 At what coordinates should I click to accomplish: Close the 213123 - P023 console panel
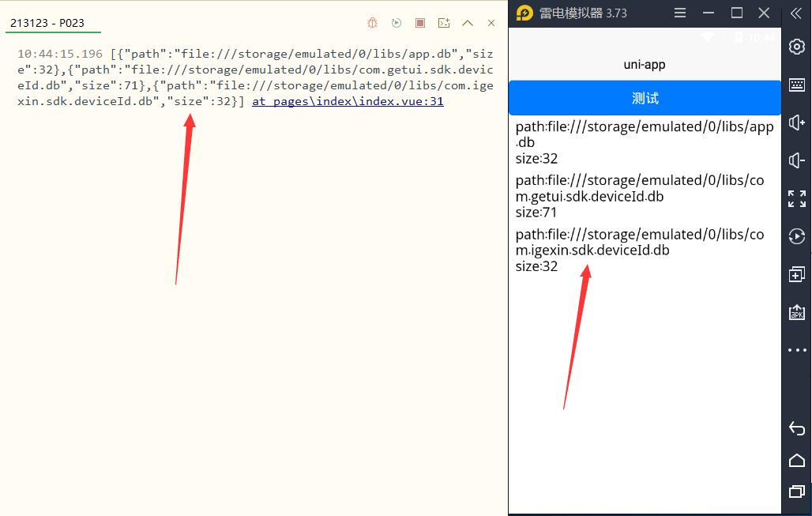[491, 23]
